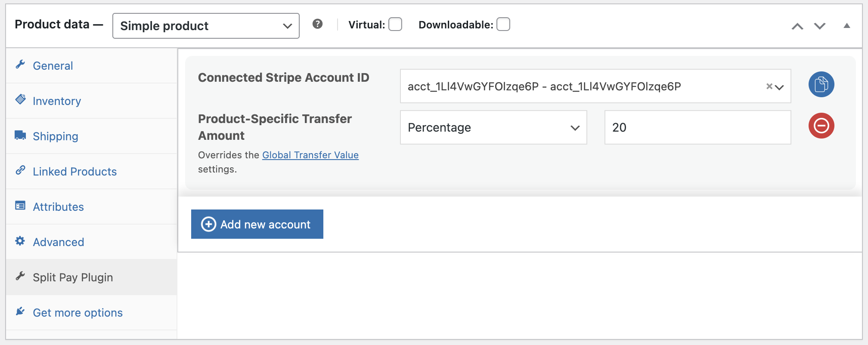Open the help tooltip question mark

318,24
